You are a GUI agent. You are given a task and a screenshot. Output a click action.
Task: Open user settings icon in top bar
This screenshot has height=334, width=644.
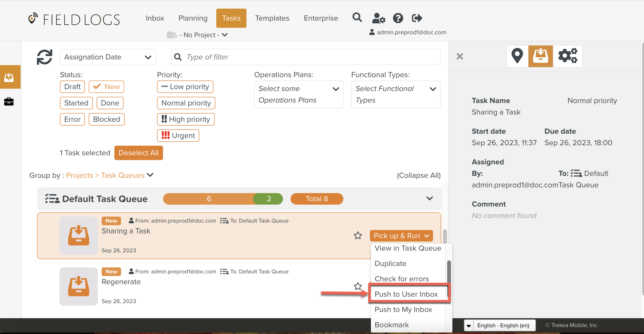(x=378, y=18)
